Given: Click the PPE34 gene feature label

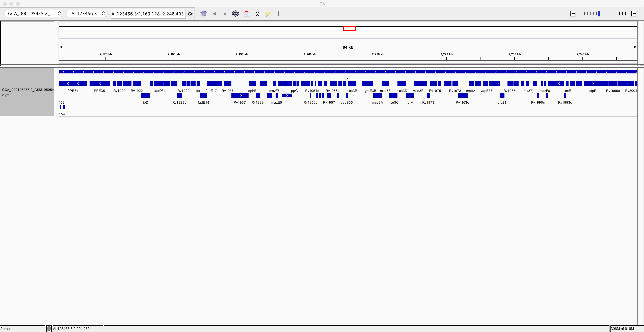Looking at the screenshot, I should 73,91.
